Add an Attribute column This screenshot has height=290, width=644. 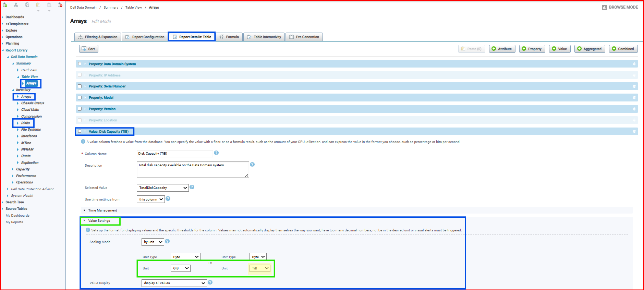pyautogui.click(x=502, y=49)
